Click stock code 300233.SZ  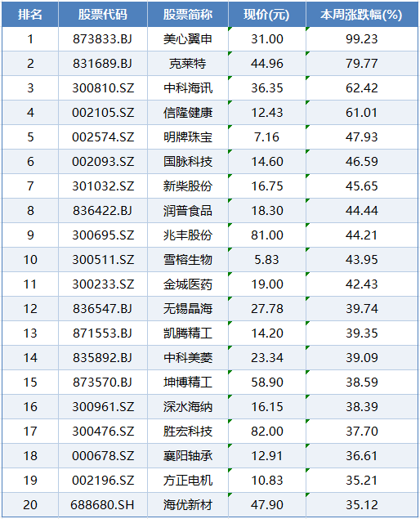[x=103, y=284]
